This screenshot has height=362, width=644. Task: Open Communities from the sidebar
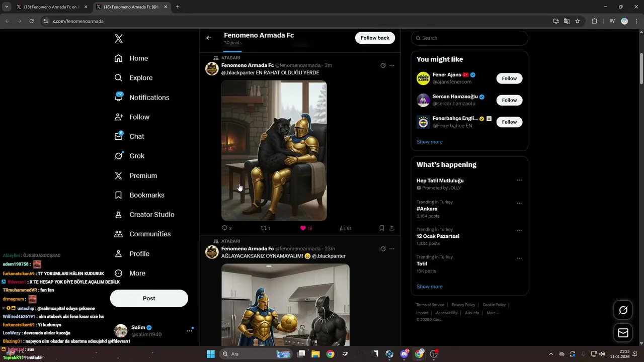pyautogui.click(x=142, y=234)
